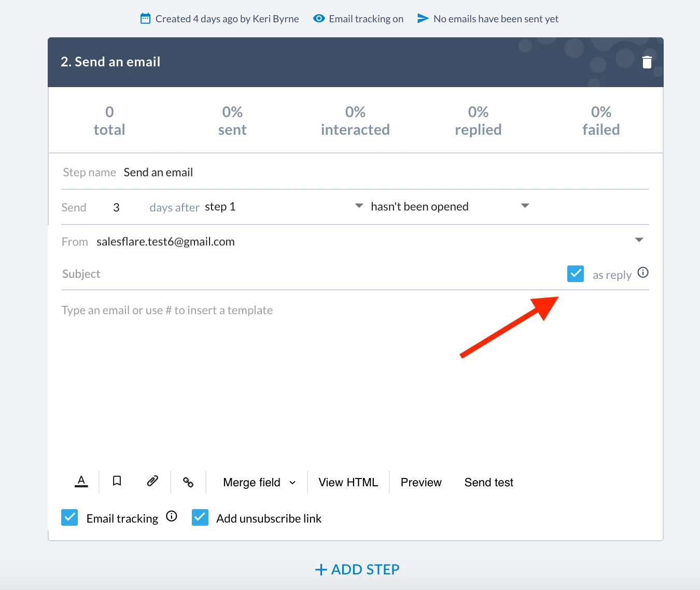Click the calendar created-date icon
Viewport: 700px width, 590px height.
click(x=146, y=19)
